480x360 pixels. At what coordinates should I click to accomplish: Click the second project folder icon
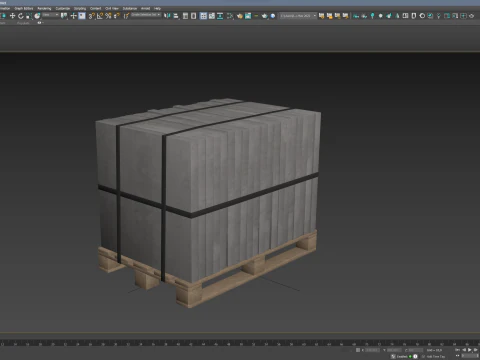pyautogui.click(x=329, y=16)
